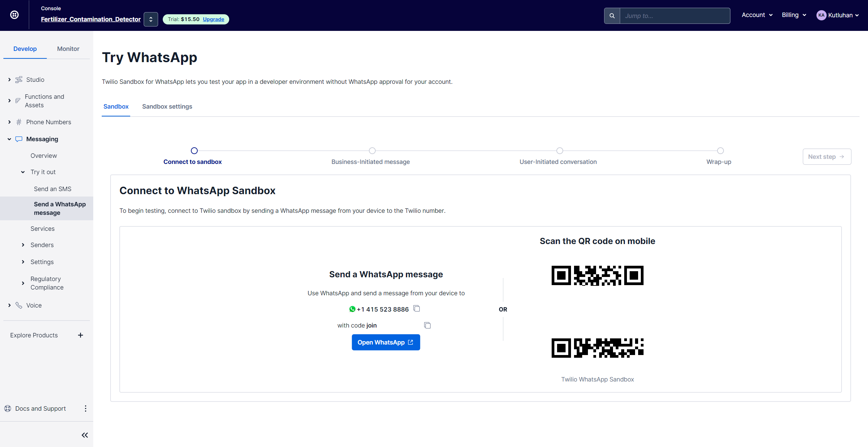Click the Upgrade link

click(213, 19)
